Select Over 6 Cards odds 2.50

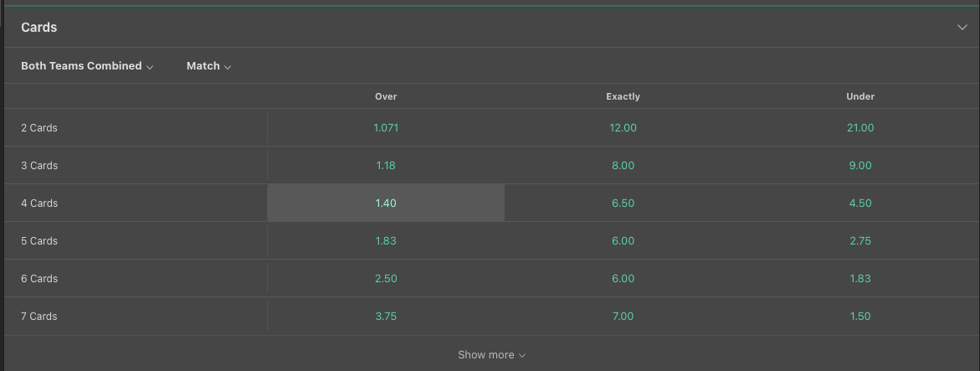(386, 278)
